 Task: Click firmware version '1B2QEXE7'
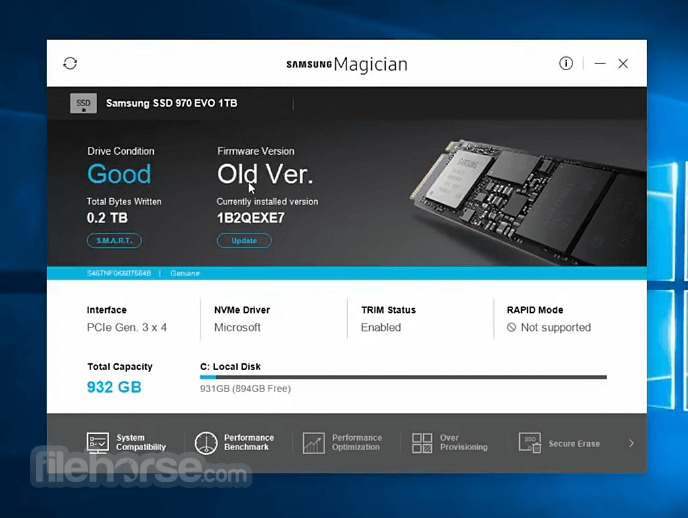point(251,218)
